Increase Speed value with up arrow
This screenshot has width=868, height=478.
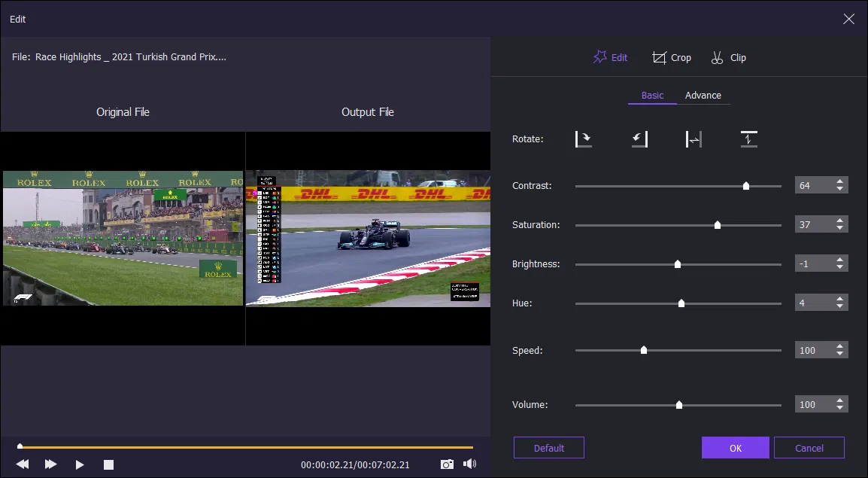(839, 346)
